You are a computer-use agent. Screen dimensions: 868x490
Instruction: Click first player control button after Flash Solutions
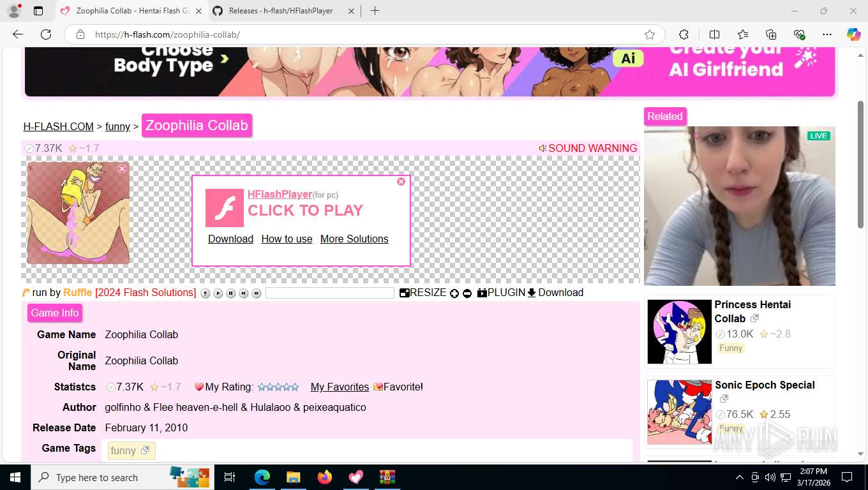point(206,293)
